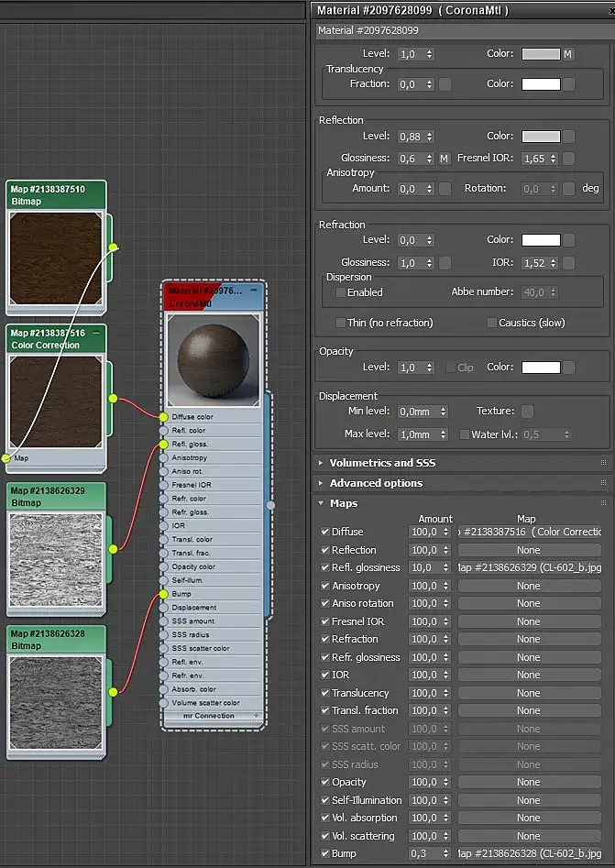
Task: Uncheck the Bump map checkbox
Action: click(x=325, y=853)
